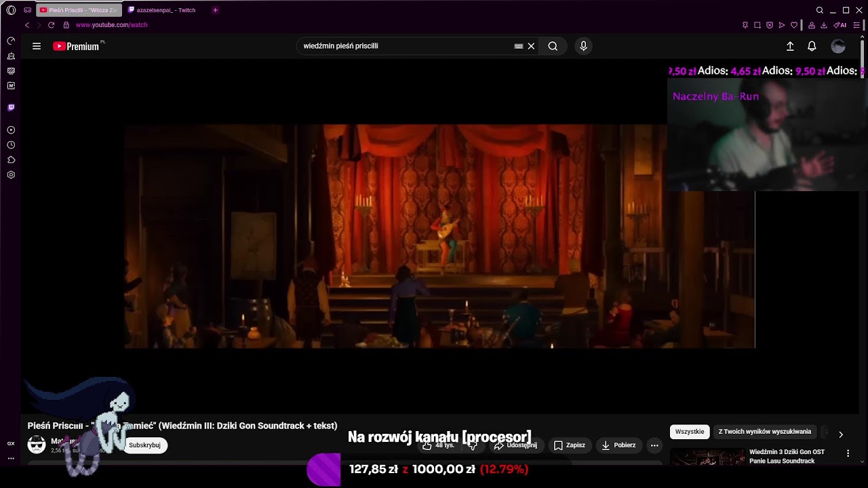Take a snapshot with capture icon
The height and width of the screenshot is (488, 868).
[757, 25]
